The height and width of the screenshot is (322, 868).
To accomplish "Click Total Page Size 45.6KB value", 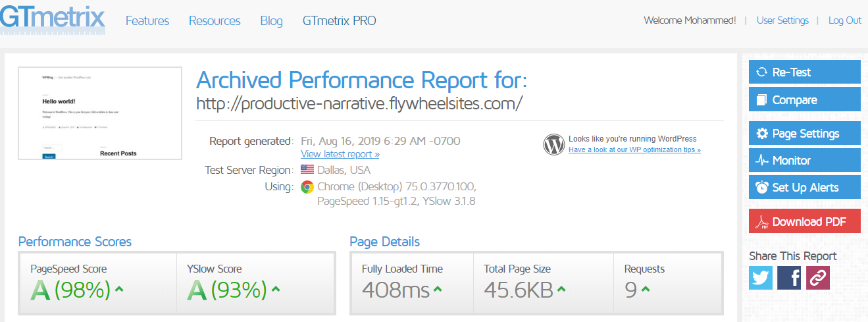I will (x=519, y=290).
